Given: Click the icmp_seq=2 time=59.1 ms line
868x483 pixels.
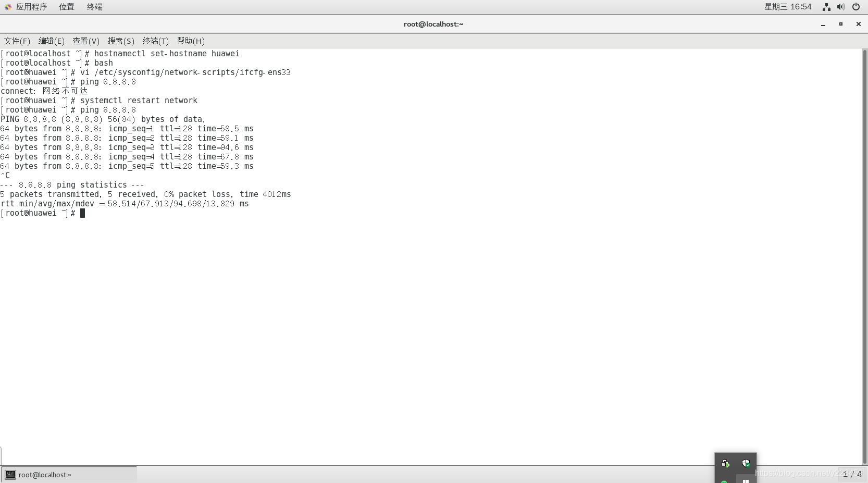Looking at the screenshot, I should tap(127, 138).
